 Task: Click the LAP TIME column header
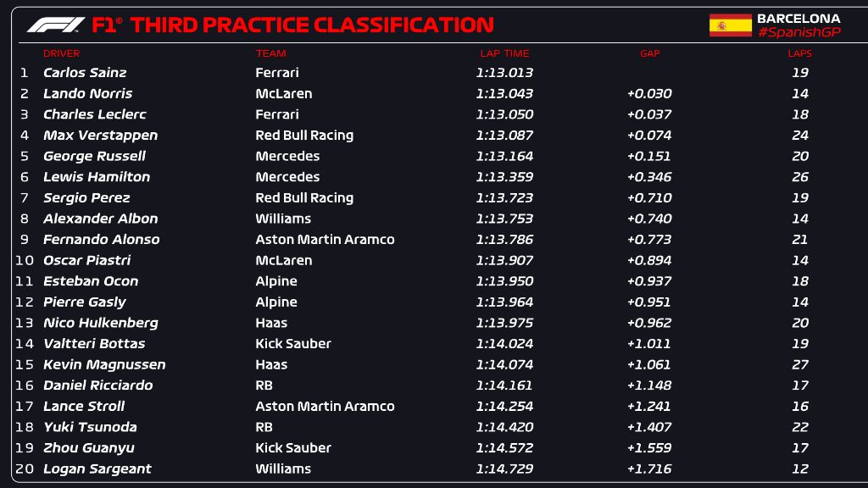pos(504,53)
